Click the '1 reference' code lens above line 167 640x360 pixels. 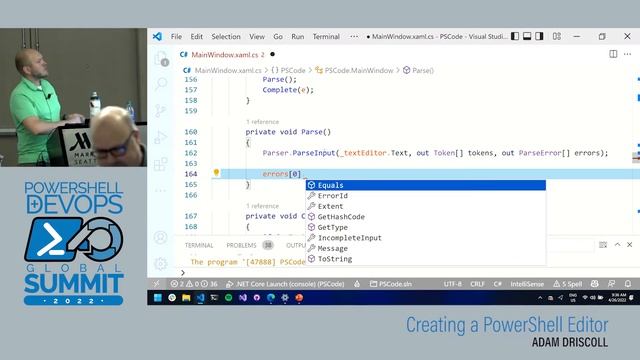pyautogui.click(x=262, y=206)
